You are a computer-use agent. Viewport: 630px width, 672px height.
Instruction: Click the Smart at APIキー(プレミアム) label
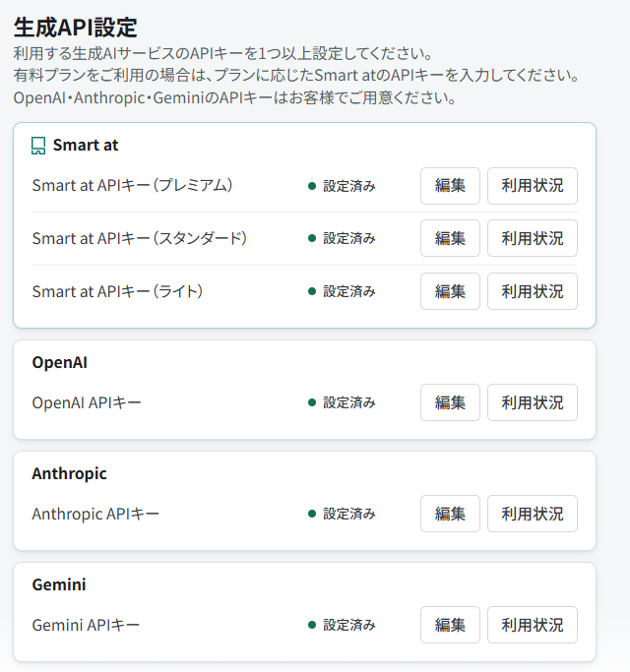(x=133, y=186)
